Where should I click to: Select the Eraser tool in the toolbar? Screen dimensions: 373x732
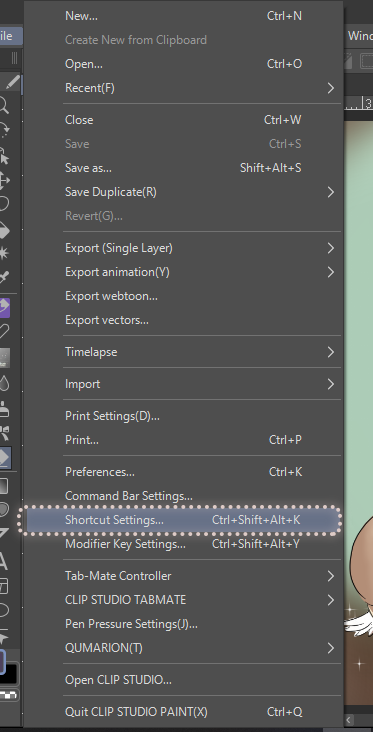[5, 458]
